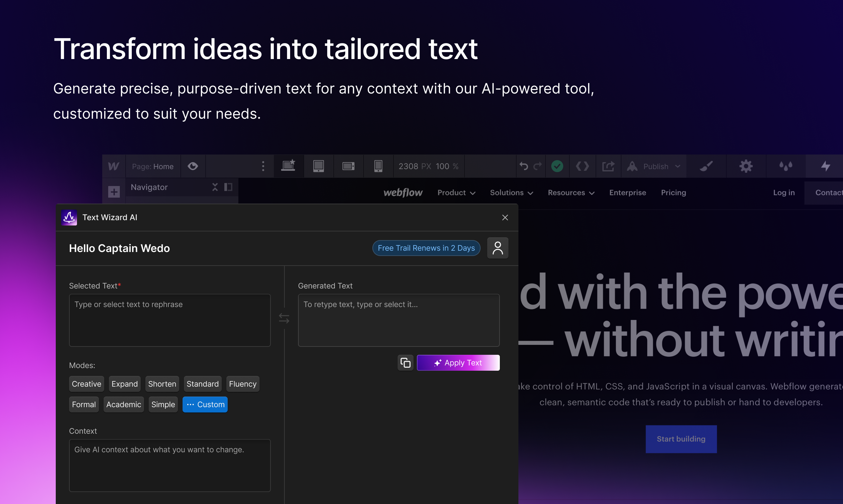Open the Product dropdown menu
The width and height of the screenshot is (843, 504).
[x=456, y=193]
